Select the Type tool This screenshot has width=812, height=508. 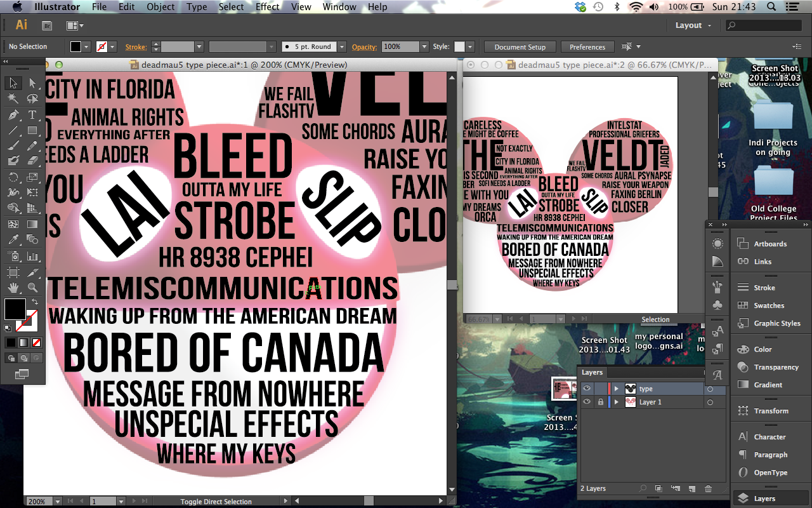pyautogui.click(x=32, y=115)
